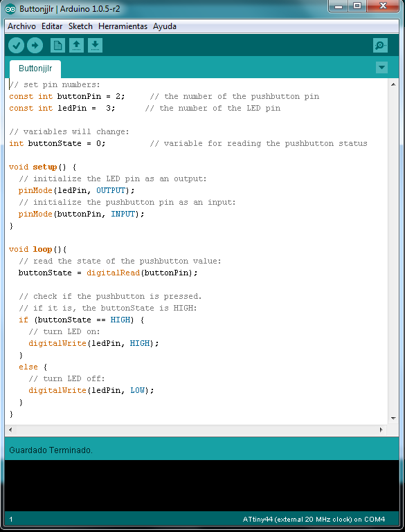Click the black console output area

tap(201, 486)
